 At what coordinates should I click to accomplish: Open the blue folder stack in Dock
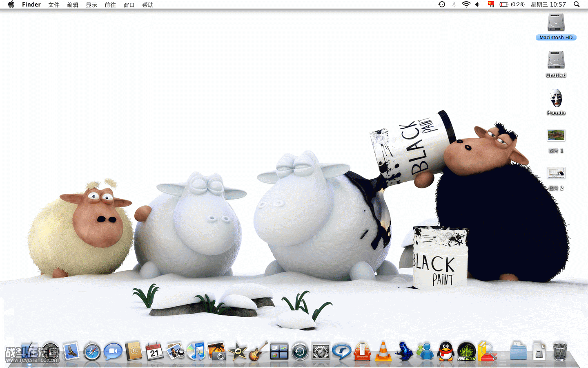click(x=519, y=351)
